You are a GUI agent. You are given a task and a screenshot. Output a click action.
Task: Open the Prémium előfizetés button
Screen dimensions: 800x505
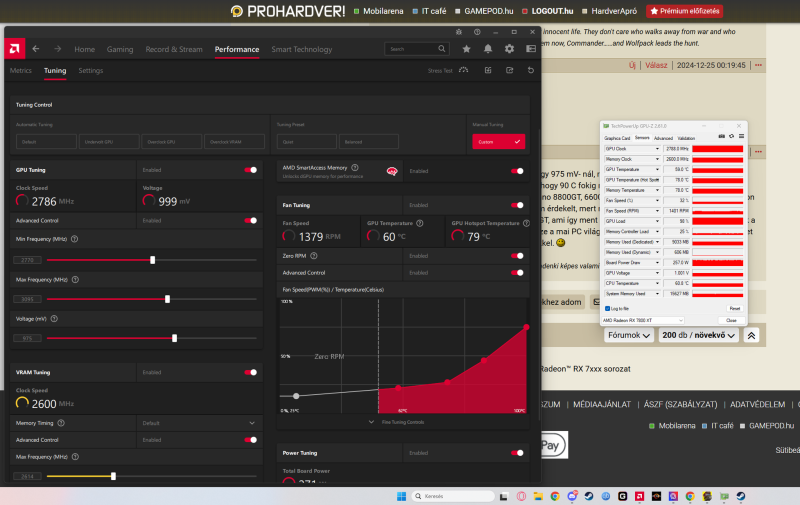tap(684, 11)
